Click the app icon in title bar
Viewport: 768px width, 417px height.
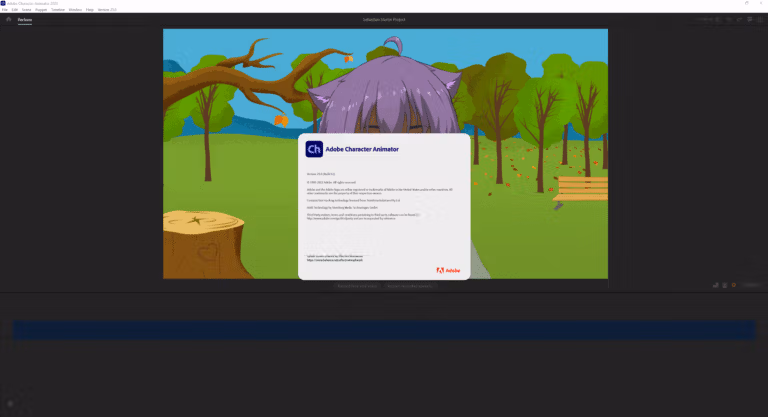3,3
